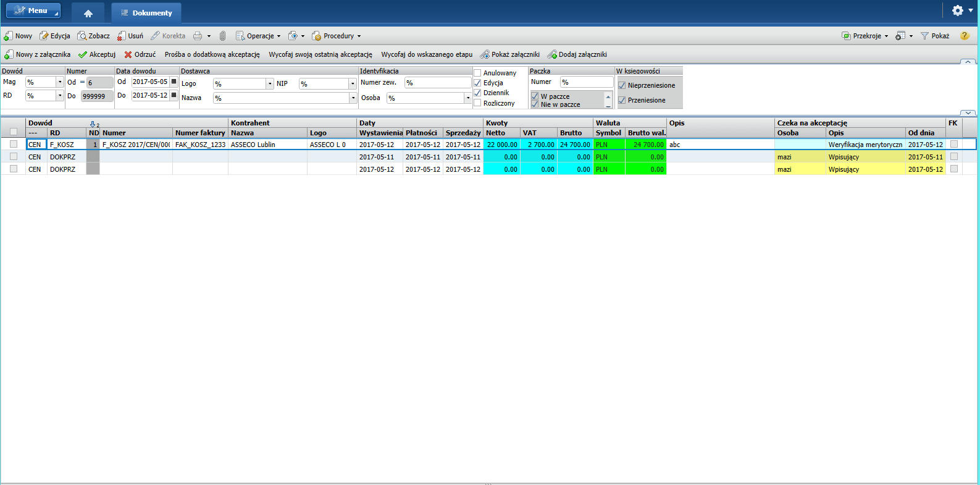The image size is (980, 485).
Task: Enable the Rozliczony checkbox
Action: tap(477, 103)
